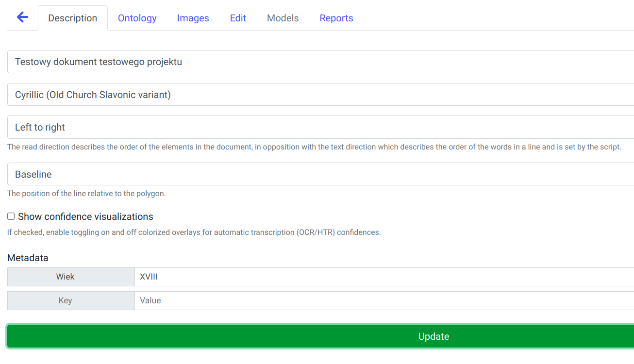Open the Reports tab
The height and width of the screenshot is (364, 634).
[336, 18]
